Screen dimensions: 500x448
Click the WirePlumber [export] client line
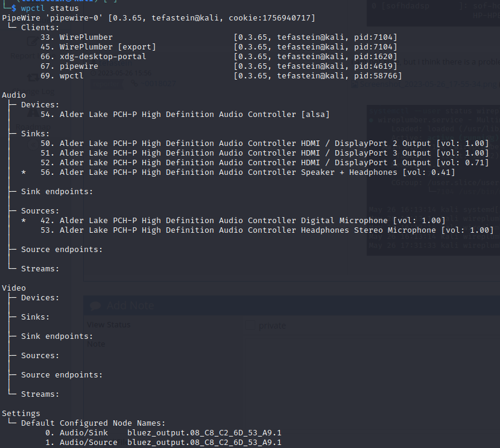(x=107, y=47)
